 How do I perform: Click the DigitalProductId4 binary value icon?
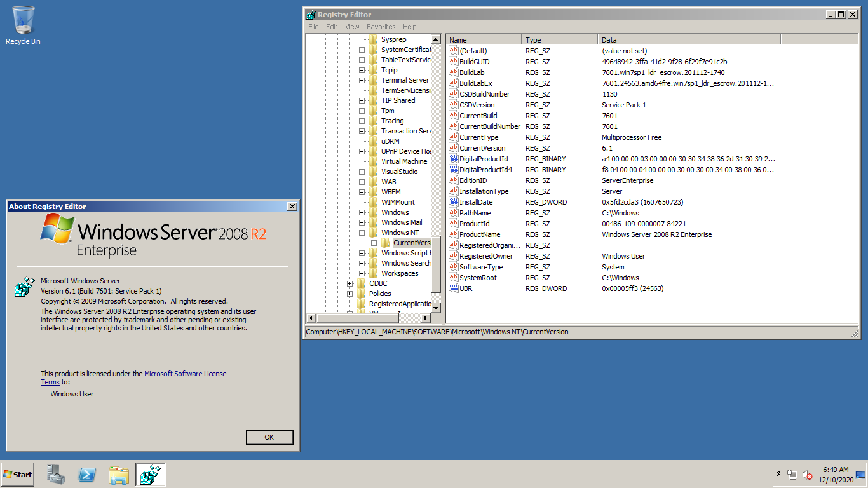454,169
